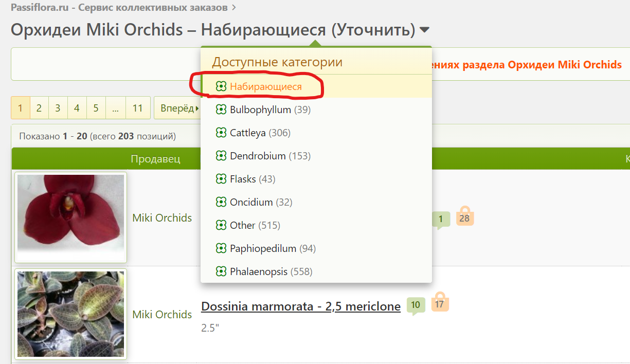
Task: Click the orange lock icon showing 28
Action: point(464,218)
